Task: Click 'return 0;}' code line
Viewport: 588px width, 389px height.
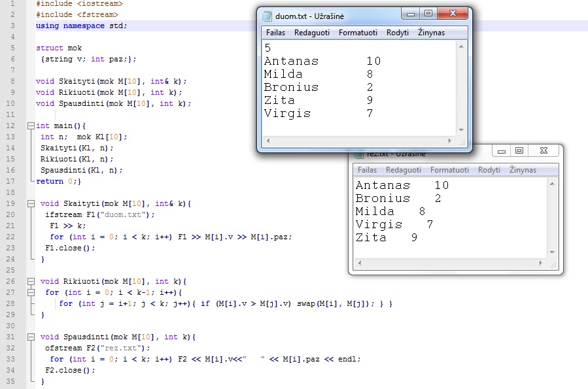Action: tap(58, 181)
